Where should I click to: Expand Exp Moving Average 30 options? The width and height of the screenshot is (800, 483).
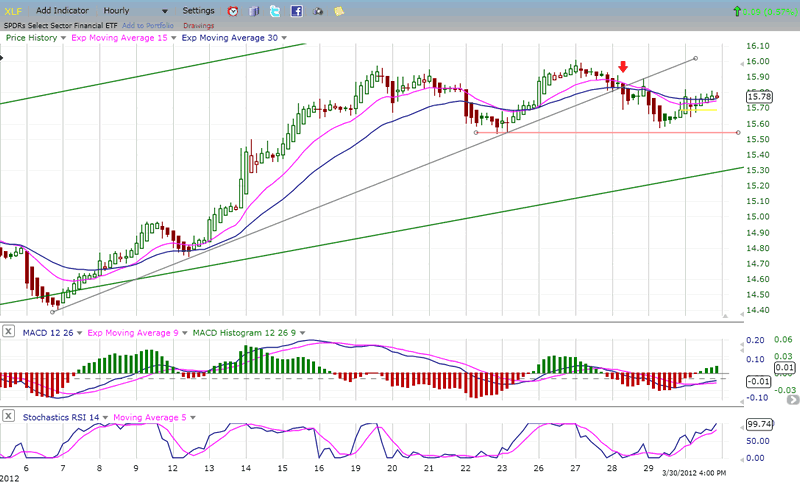click(284, 37)
